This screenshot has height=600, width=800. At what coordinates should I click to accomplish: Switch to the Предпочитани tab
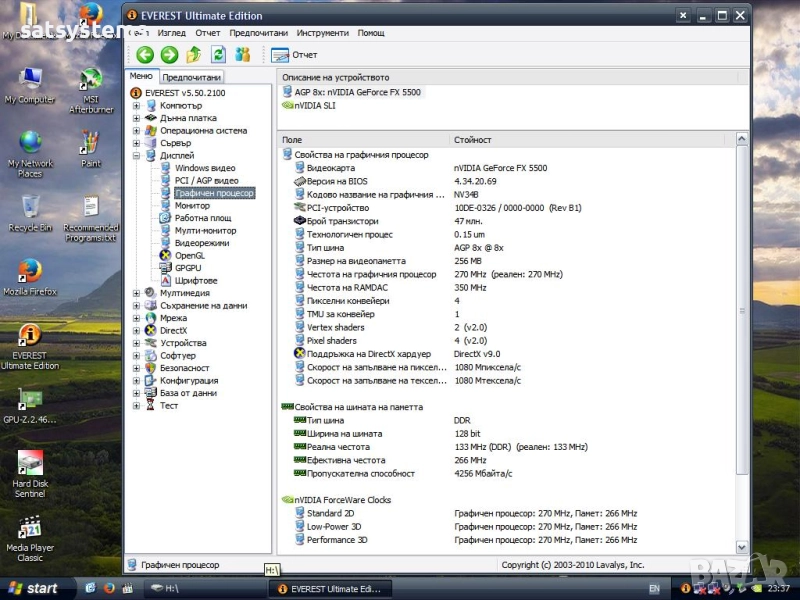click(191, 77)
